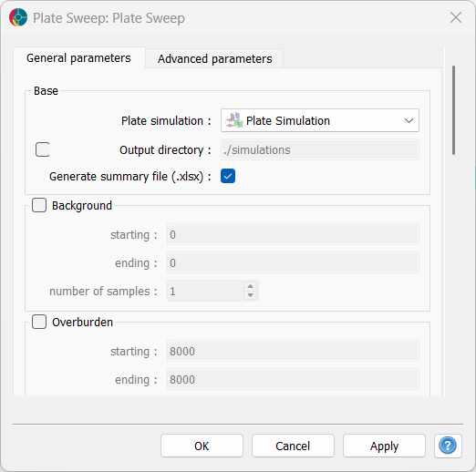
Task: Enable the Output directory checkbox
Action: [x=42, y=149]
